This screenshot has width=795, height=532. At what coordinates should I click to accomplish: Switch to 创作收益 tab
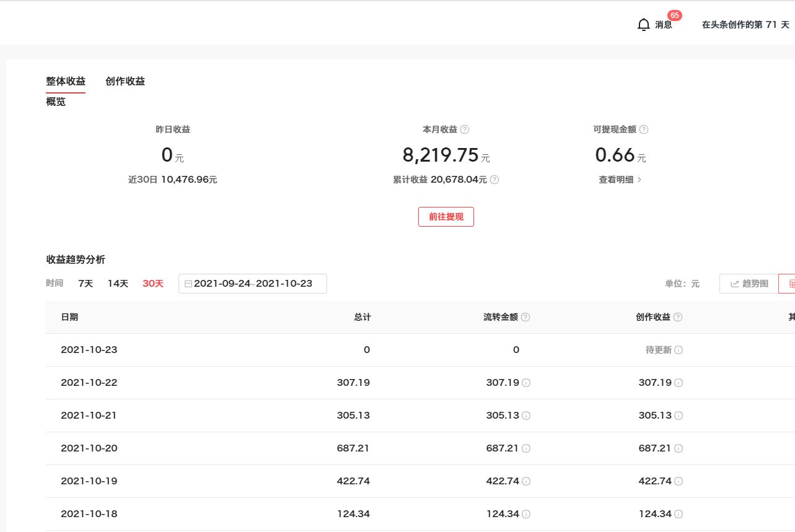pos(125,81)
